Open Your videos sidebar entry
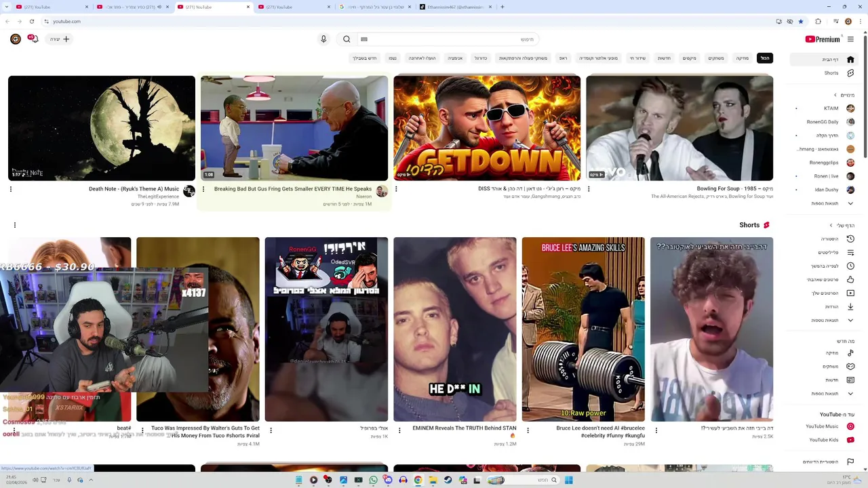 (x=824, y=293)
